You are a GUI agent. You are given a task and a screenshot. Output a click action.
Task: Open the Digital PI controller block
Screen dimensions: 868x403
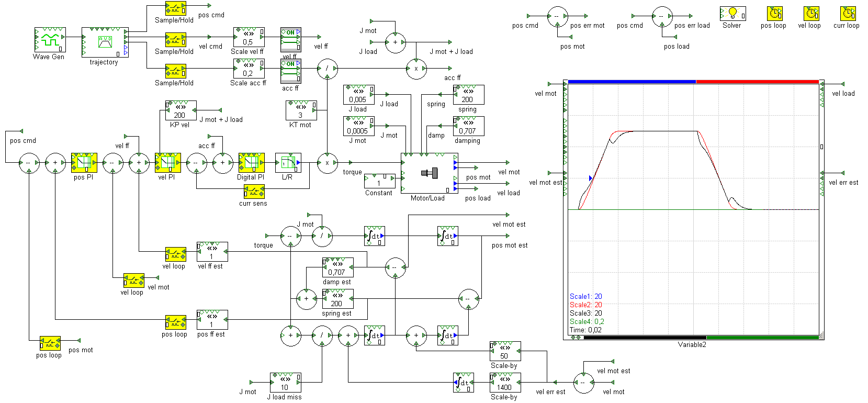(x=251, y=163)
